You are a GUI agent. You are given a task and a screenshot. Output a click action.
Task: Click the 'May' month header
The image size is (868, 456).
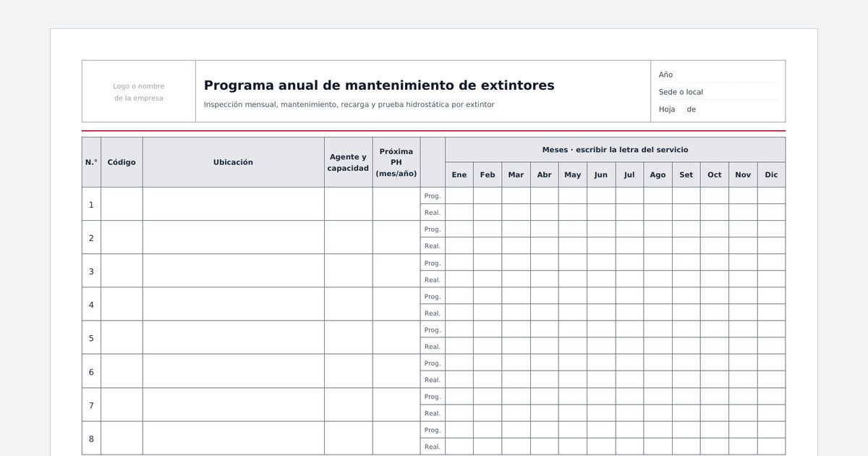click(573, 174)
